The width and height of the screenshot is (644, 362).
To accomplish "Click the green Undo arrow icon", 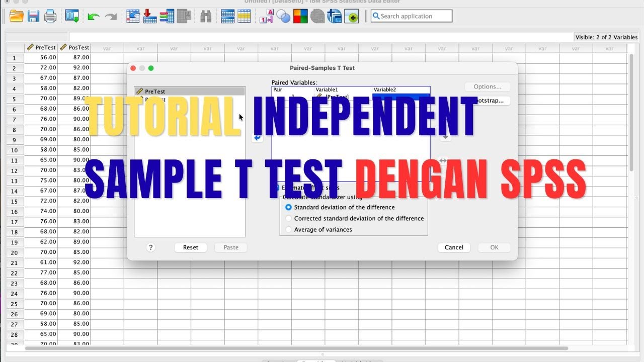I will click(93, 17).
